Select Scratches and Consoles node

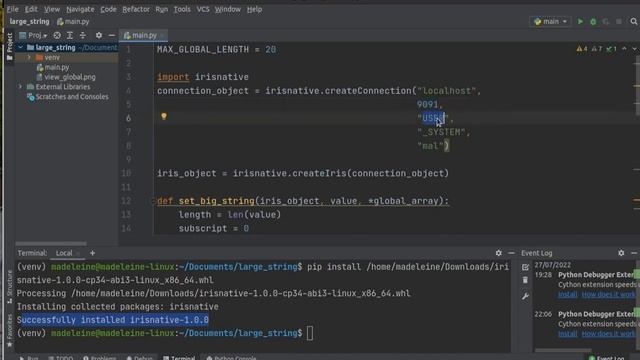[68, 97]
